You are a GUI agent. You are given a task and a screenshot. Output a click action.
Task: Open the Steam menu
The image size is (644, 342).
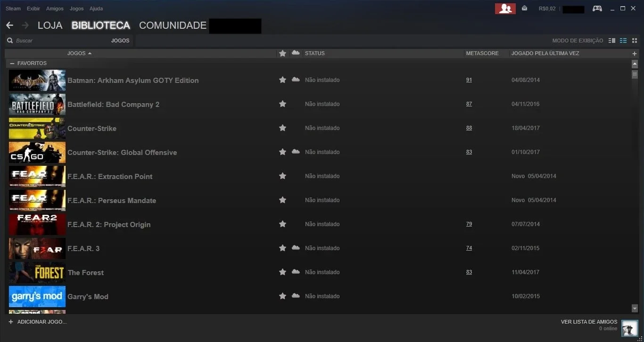click(x=13, y=8)
